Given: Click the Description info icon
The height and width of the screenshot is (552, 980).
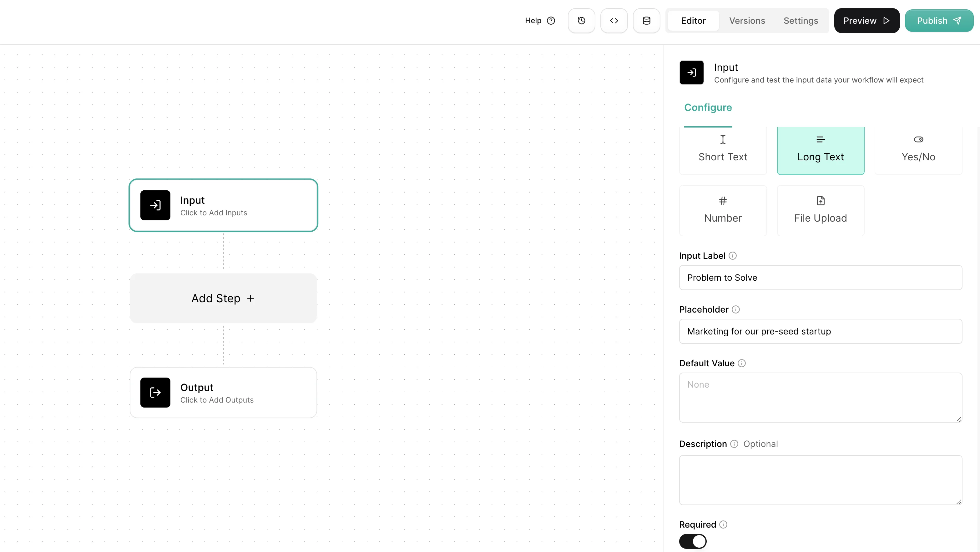Looking at the screenshot, I should (x=734, y=444).
